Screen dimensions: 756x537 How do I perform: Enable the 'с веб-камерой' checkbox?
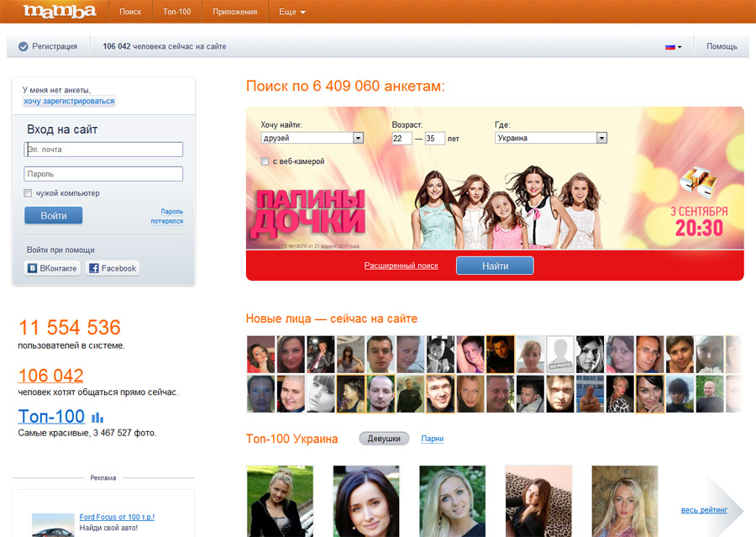(265, 161)
